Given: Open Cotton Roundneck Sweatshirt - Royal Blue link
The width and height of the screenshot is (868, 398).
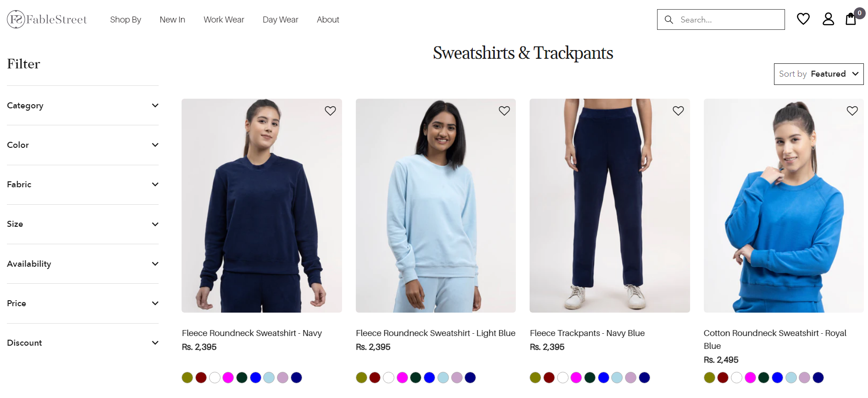Looking at the screenshot, I should pyautogui.click(x=775, y=339).
